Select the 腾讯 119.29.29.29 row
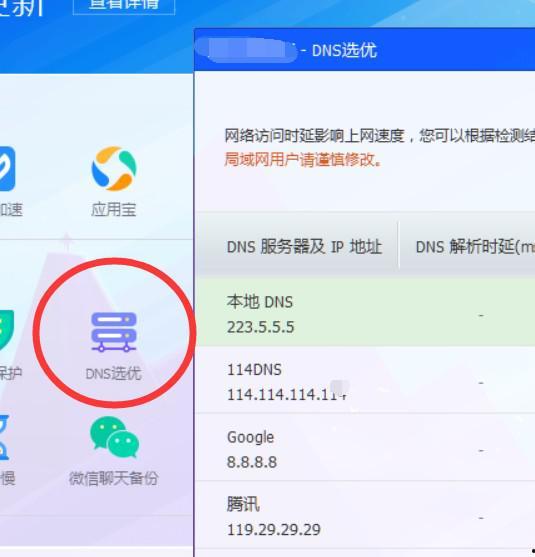Image resolution: width=535 pixels, height=557 pixels. [365, 515]
